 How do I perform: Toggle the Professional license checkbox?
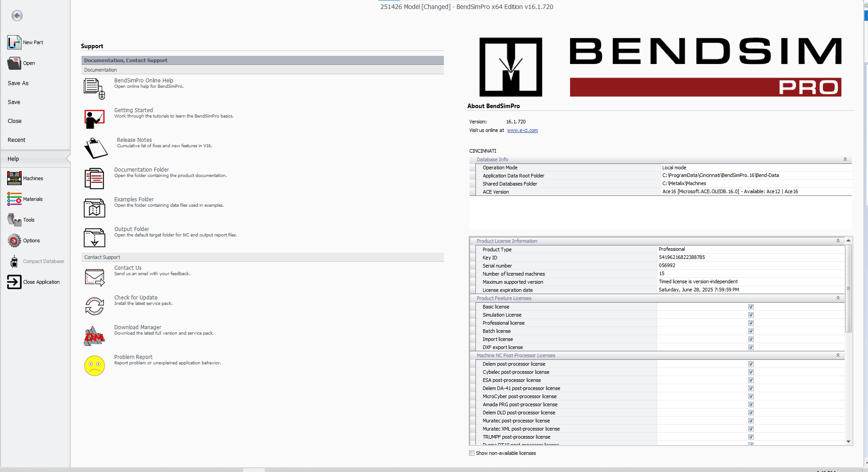click(x=751, y=323)
